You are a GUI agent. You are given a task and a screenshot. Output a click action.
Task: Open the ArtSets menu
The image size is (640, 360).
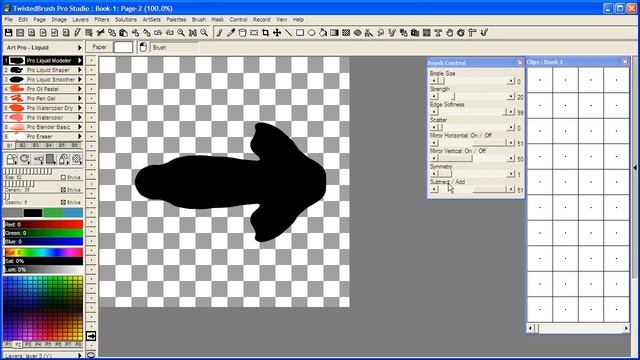pos(151,20)
